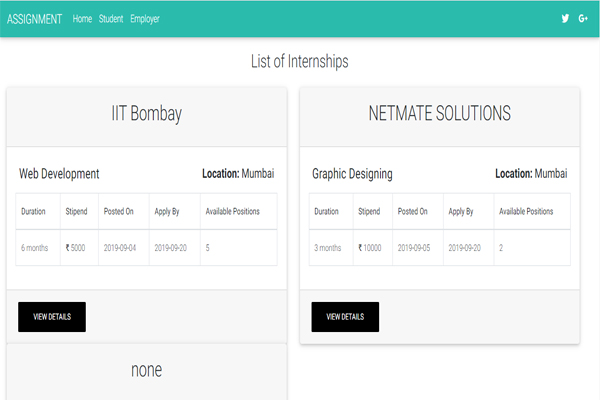The image size is (600, 400).
Task: Click Available Positions header in NETMATE table
Action: [532, 211]
